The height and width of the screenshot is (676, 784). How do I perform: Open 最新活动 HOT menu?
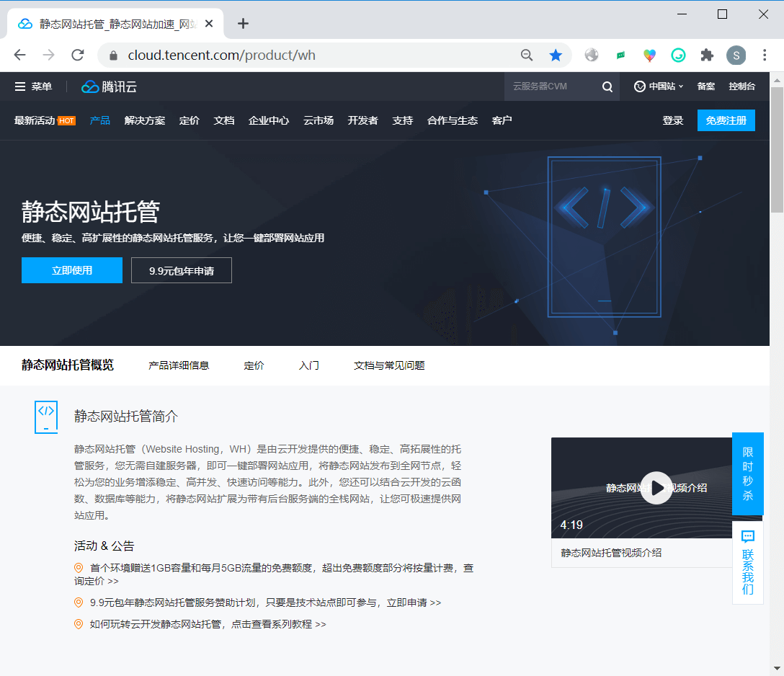click(x=45, y=120)
